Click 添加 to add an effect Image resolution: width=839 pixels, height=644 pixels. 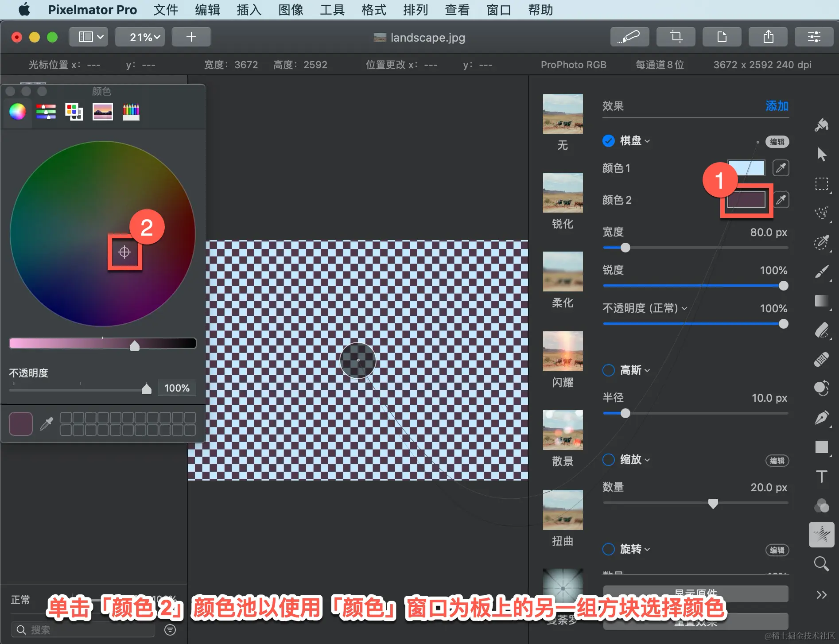coord(777,106)
